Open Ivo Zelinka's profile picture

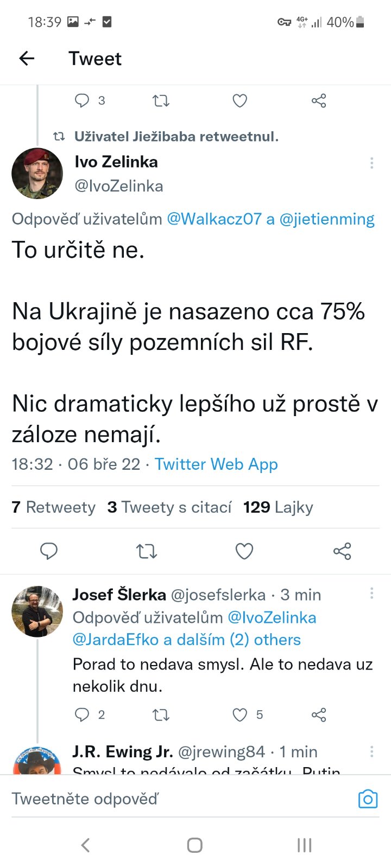[37, 174]
